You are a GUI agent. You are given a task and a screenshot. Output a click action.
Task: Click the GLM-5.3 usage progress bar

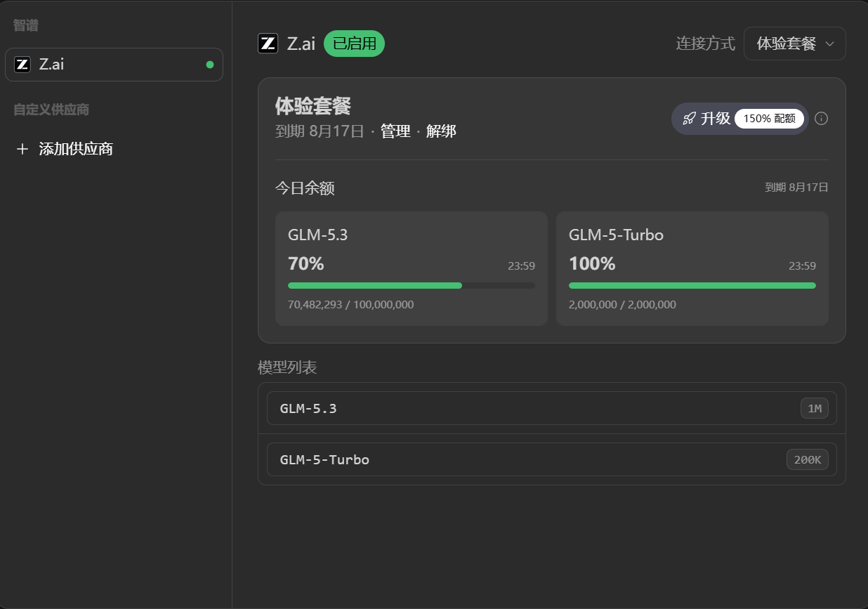coord(412,286)
